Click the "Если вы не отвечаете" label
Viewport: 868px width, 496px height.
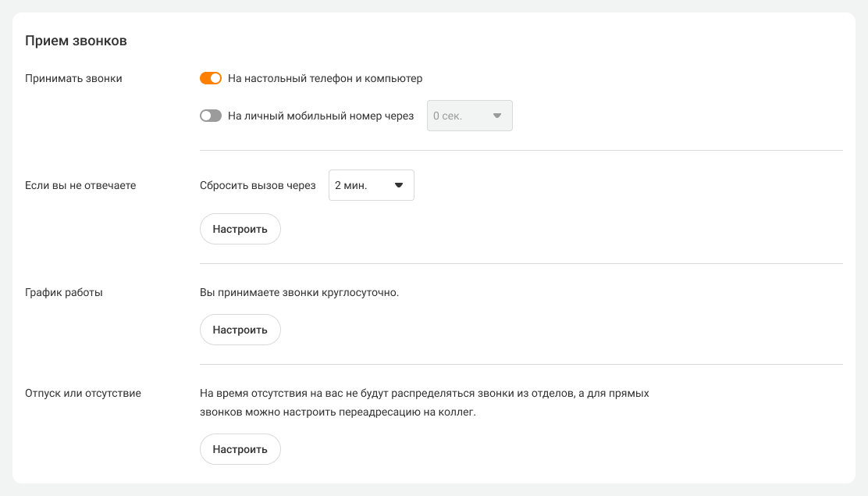tap(80, 185)
